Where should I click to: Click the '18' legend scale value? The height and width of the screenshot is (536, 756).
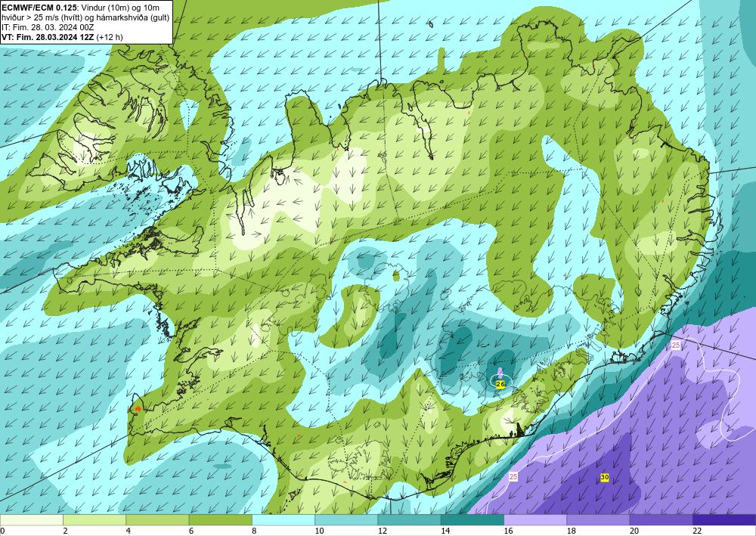(572, 531)
